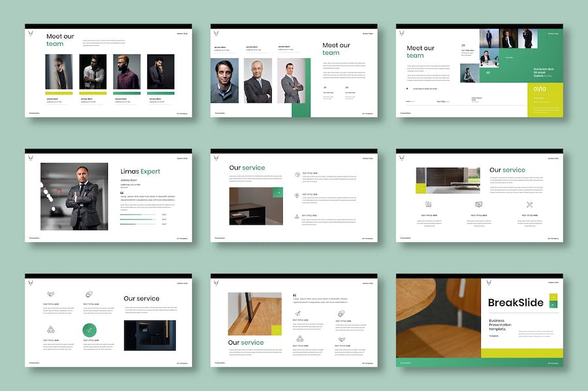Click the dark room photo in bottom-left slide
This screenshot has height=391, width=588.
pyautogui.click(x=150, y=334)
